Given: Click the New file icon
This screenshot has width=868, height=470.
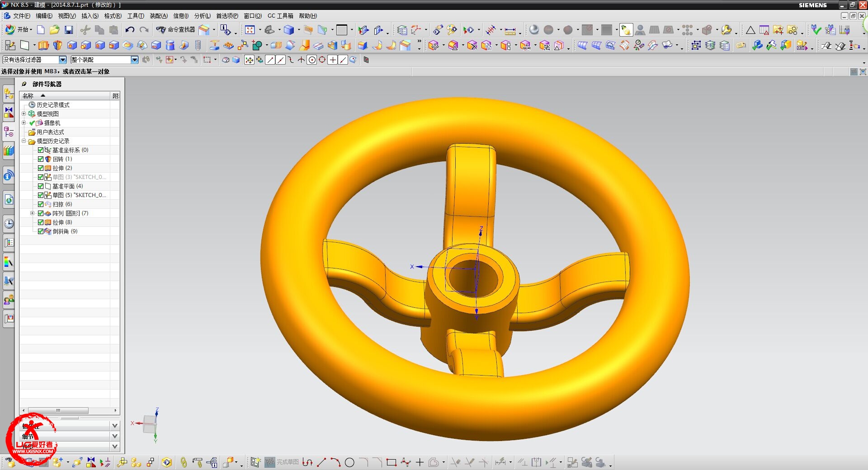Looking at the screenshot, I should click(41, 30).
